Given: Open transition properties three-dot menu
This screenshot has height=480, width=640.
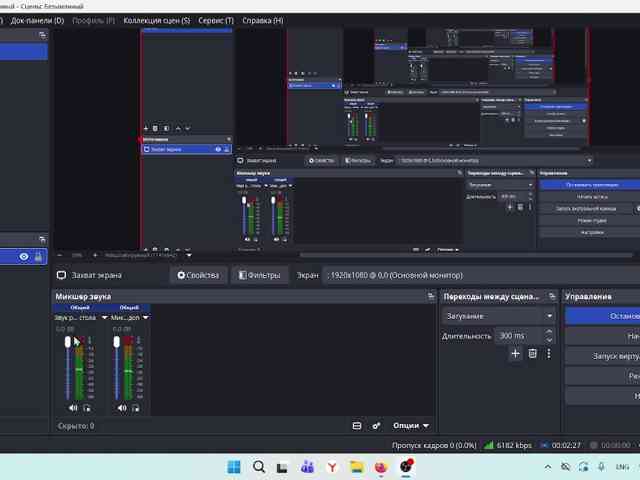Looking at the screenshot, I should click(549, 353).
